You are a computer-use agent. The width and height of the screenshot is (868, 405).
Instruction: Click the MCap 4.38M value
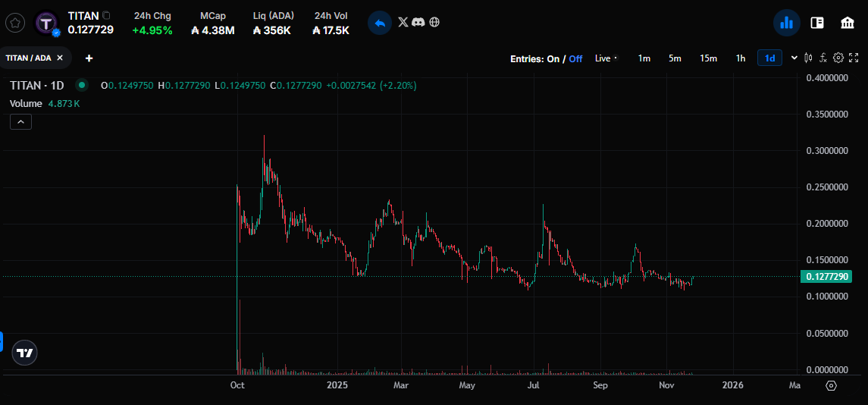point(212,30)
